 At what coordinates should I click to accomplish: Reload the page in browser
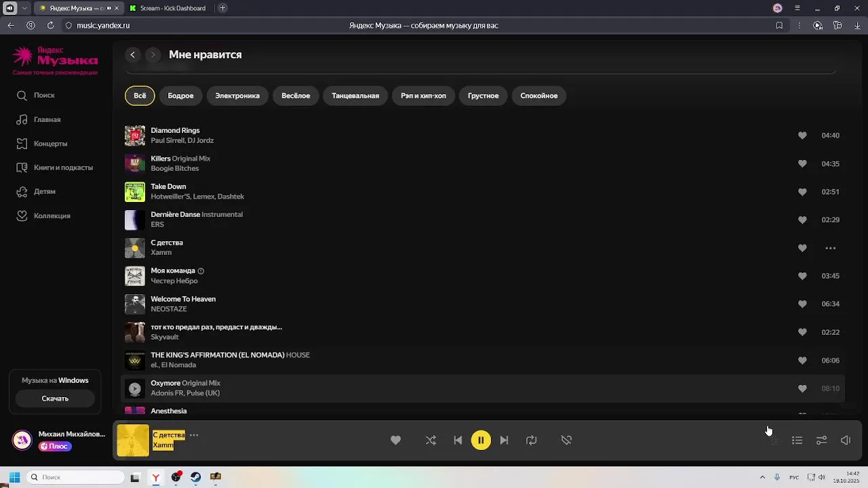(x=50, y=25)
